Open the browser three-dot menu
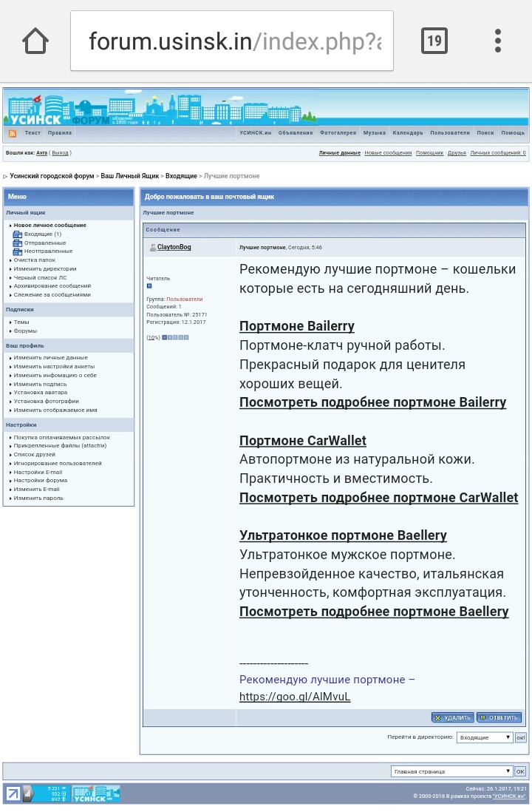 coord(498,41)
